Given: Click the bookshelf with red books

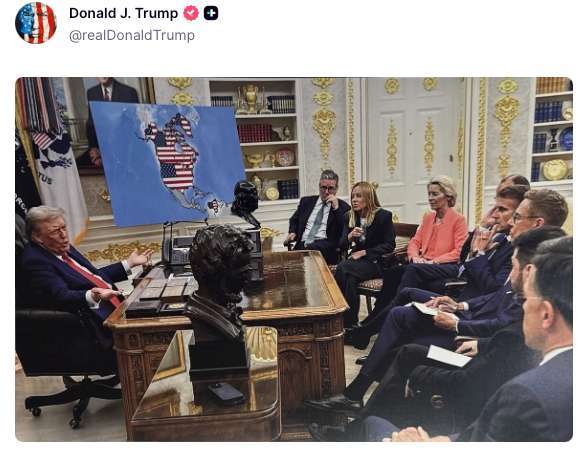Looking at the screenshot, I should tap(268, 139).
